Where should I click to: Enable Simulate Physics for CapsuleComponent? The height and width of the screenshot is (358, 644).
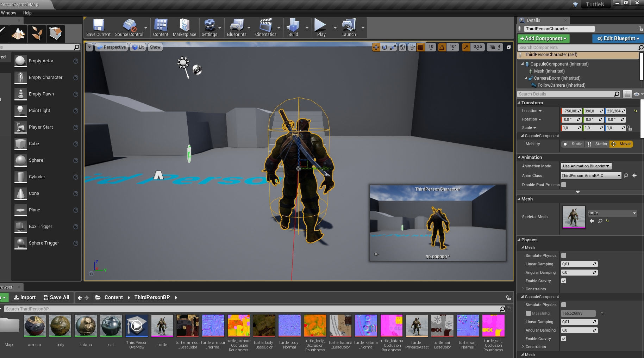coord(564,305)
